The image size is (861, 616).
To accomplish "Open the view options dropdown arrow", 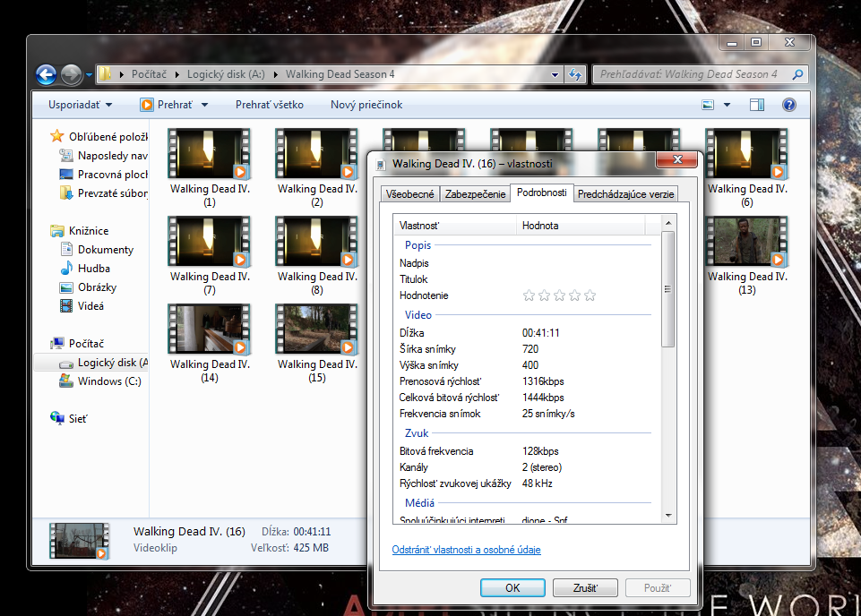I will [x=727, y=105].
